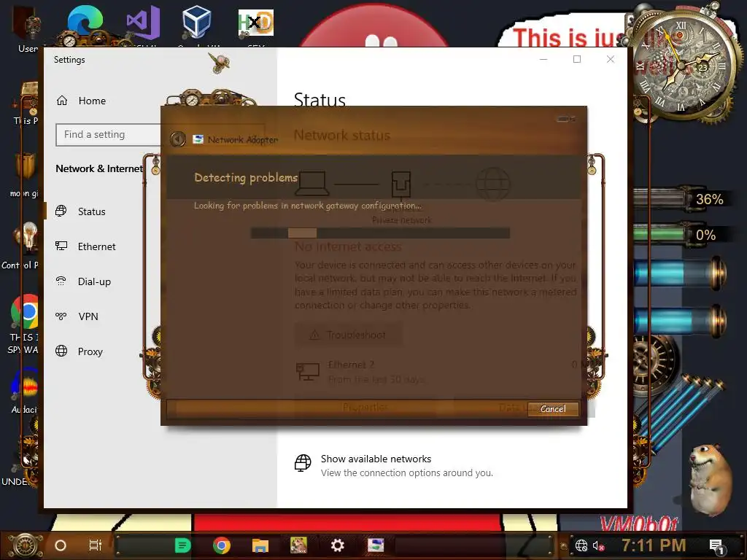Click the Dial-up phone icon in sidebar
This screenshot has width=747, height=560.
(61, 281)
